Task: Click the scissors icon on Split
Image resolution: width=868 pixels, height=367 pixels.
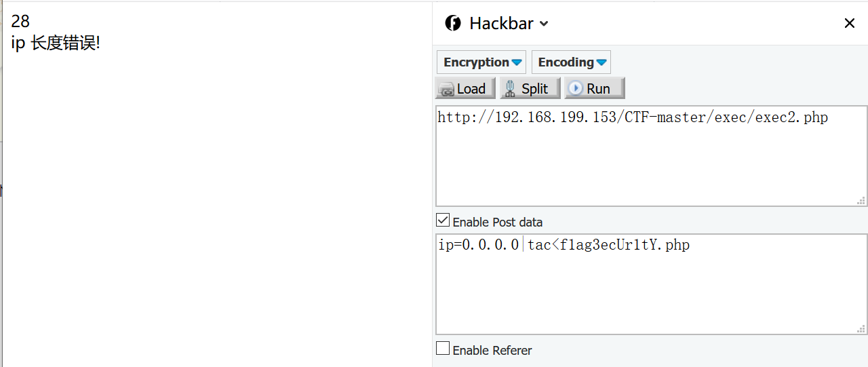Action: [x=510, y=89]
